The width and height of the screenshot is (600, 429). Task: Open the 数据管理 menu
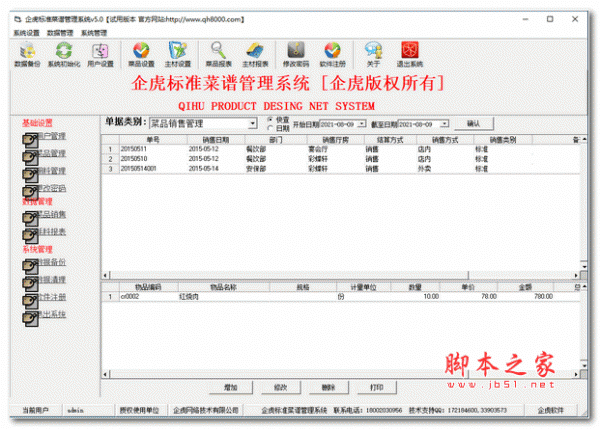point(60,33)
